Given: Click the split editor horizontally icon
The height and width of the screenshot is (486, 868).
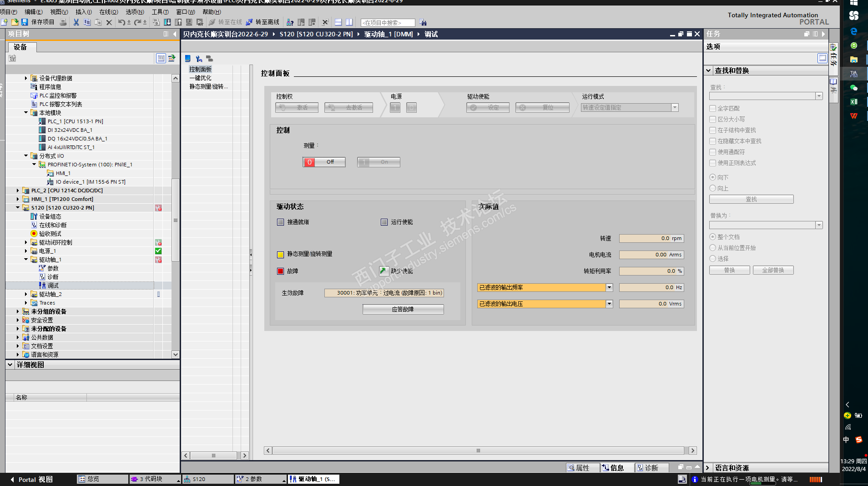Looking at the screenshot, I should [x=338, y=22].
